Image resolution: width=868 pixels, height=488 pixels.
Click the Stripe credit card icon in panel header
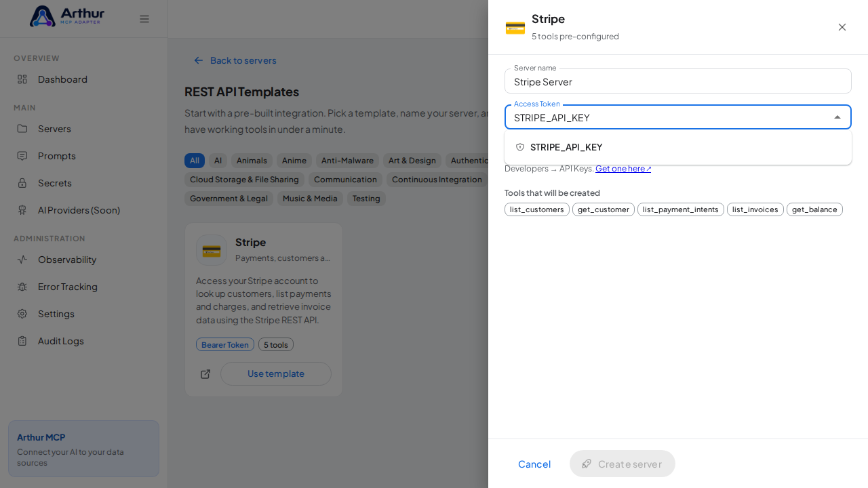(515, 28)
